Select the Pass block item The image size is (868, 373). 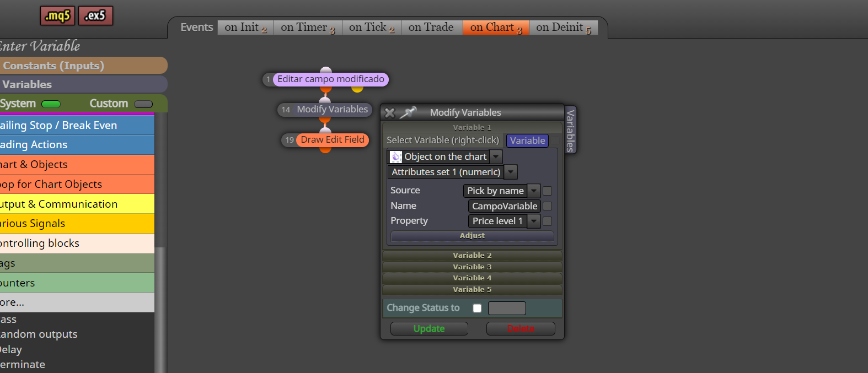click(x=77, y=320)
